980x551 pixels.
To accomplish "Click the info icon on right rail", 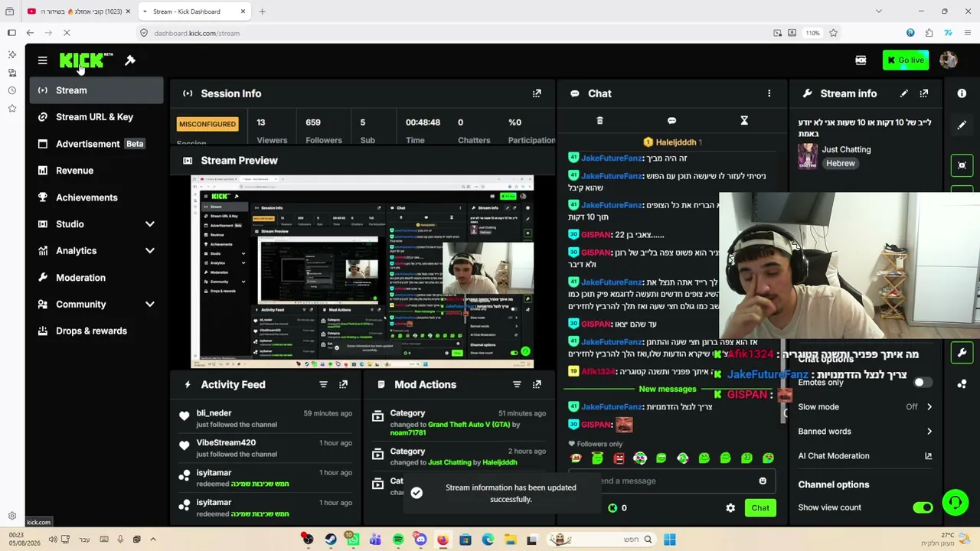I will pos(962,93).
